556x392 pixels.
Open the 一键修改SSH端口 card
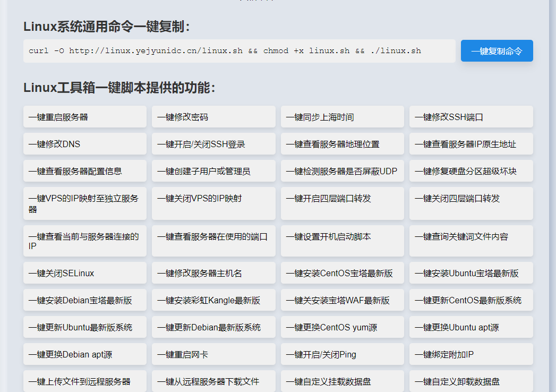[471, 117]
